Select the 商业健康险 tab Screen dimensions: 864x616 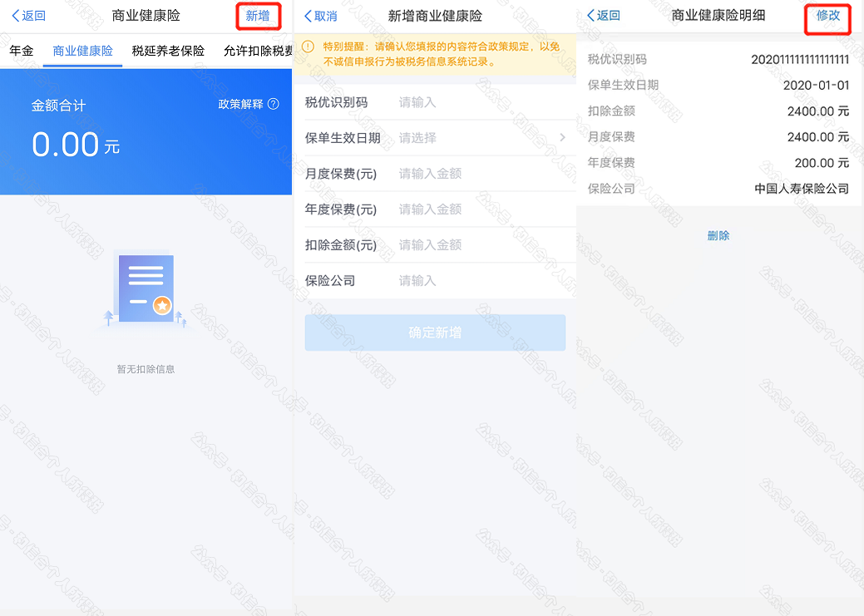(x=82, y=52)
